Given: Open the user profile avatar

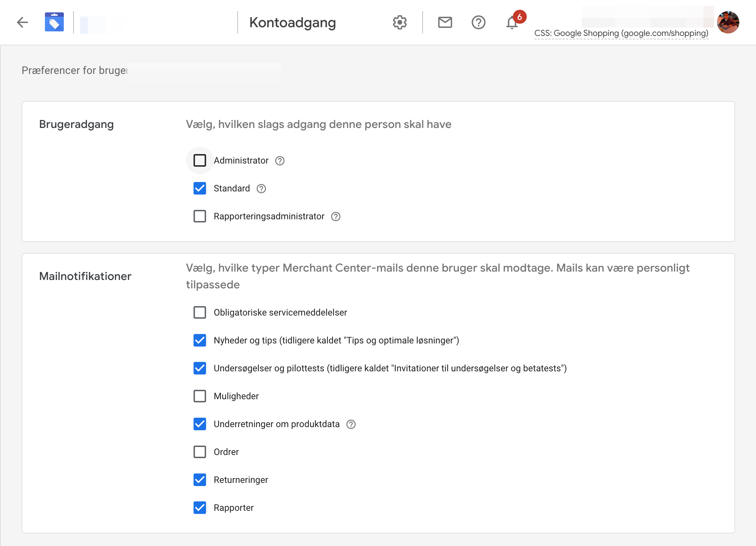Looking at the screenshot, I should (728, 22).
